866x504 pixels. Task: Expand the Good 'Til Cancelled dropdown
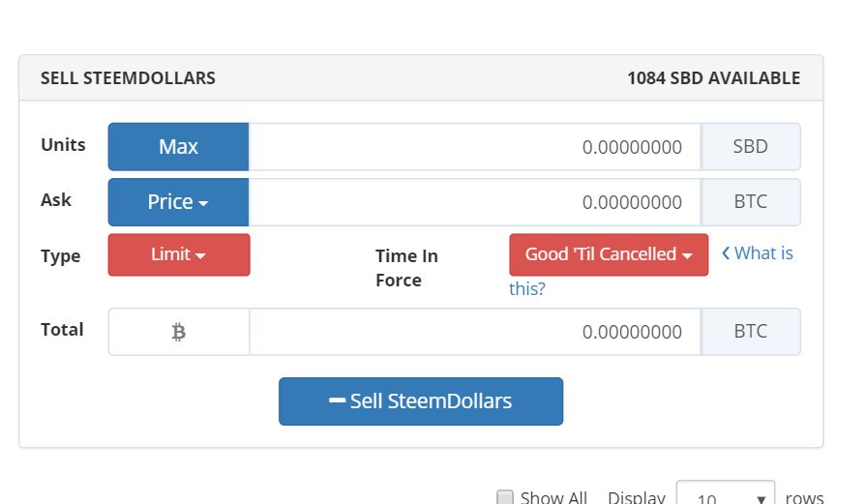pos(609,254)
